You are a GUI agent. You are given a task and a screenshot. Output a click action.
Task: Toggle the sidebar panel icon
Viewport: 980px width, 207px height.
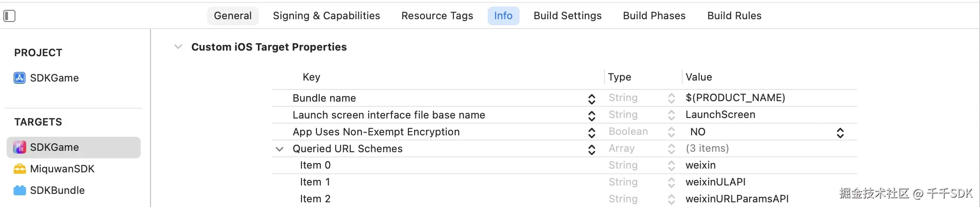tap(9, 16)
